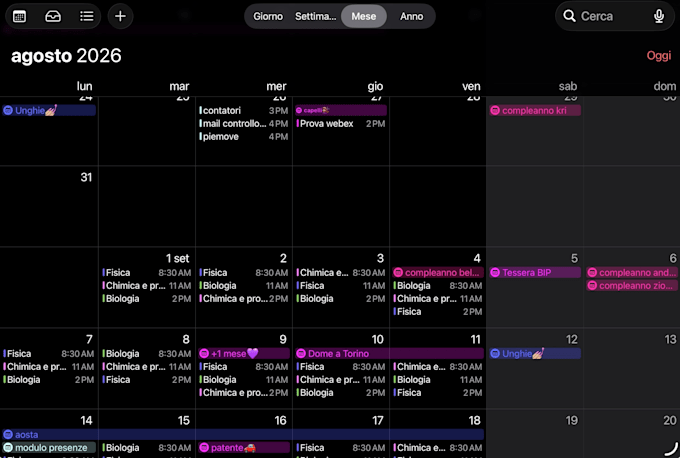Open Fisica 2 PM on day 4
The image size is (680, 458).
[438, 312]
